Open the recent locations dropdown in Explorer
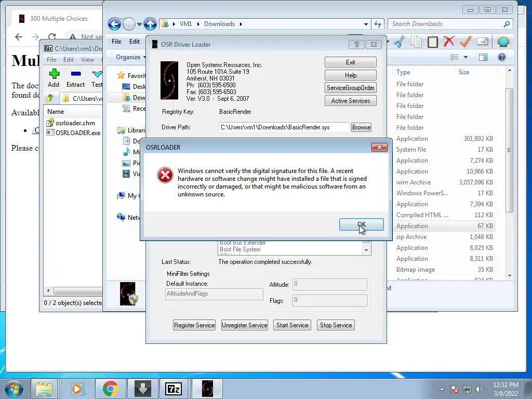 (x=139, y=24)
